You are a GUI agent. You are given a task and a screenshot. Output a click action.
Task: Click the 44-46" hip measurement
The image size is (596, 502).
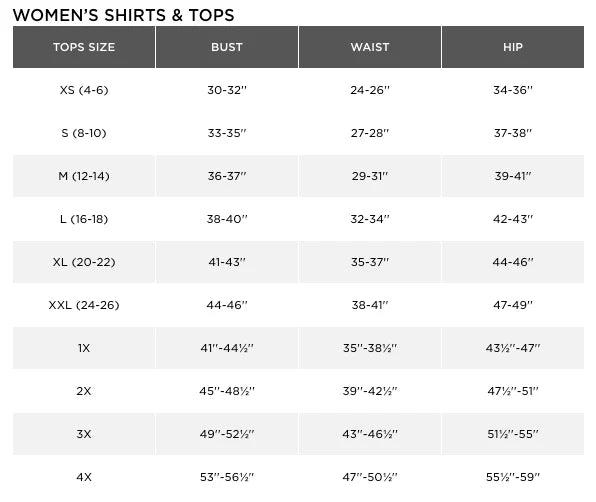(x=513, y=262)
